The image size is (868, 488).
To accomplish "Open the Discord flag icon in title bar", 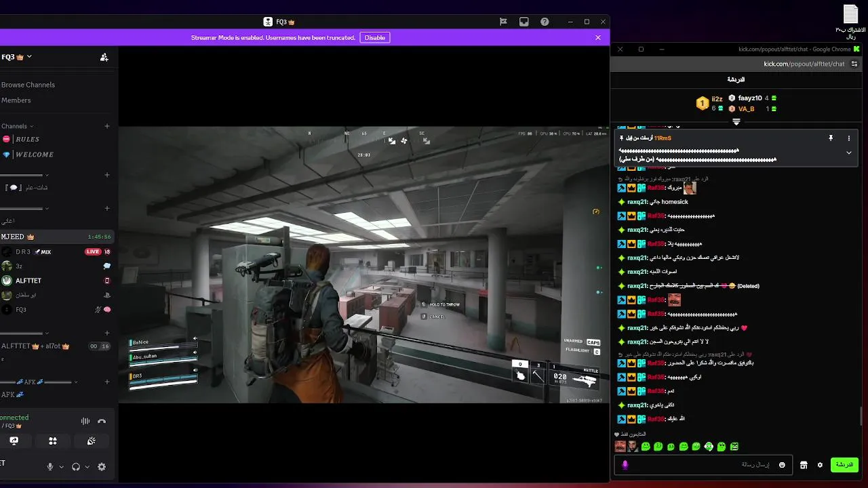I will tap(503, 22).
